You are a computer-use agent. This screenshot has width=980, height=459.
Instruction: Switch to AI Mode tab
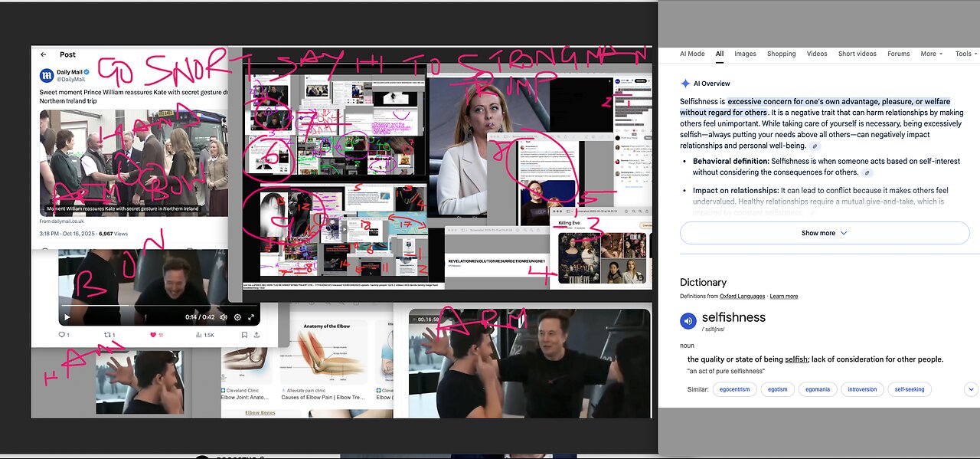692,54
